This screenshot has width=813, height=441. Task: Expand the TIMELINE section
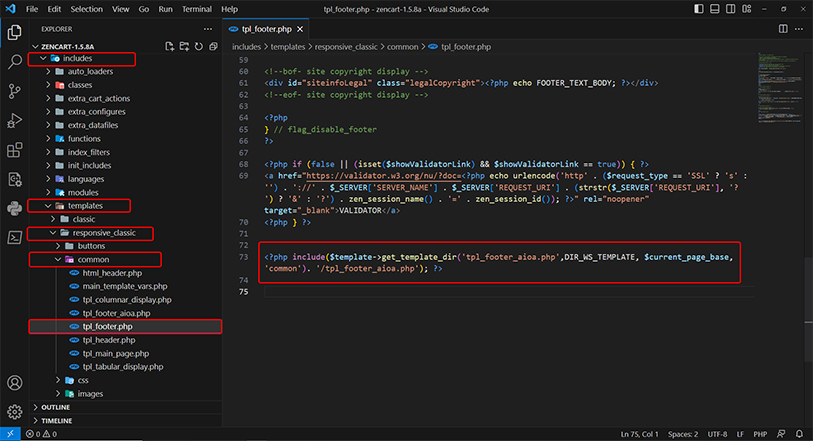[57, 421]
